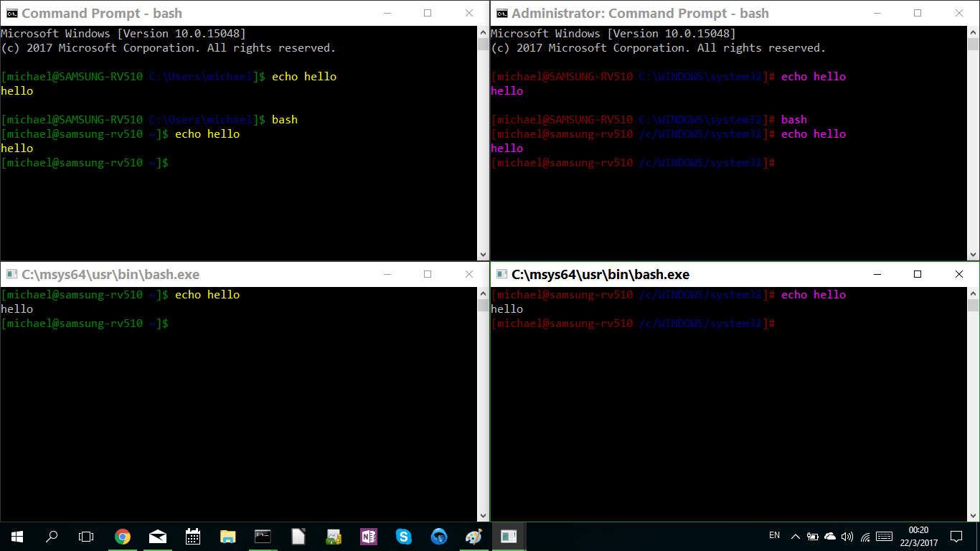Click inside bottom-left bash.exe terminal area
The image size is (980, 551).
(237, 416)
